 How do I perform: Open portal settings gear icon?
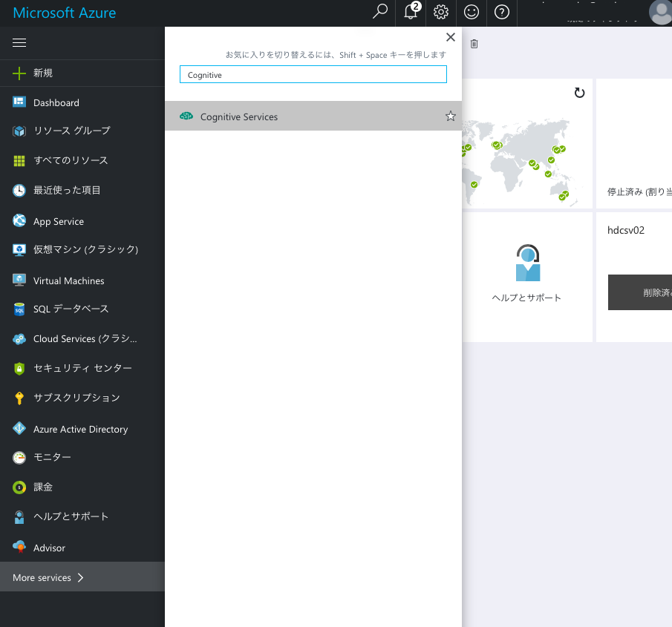click(x=441, y=12)
